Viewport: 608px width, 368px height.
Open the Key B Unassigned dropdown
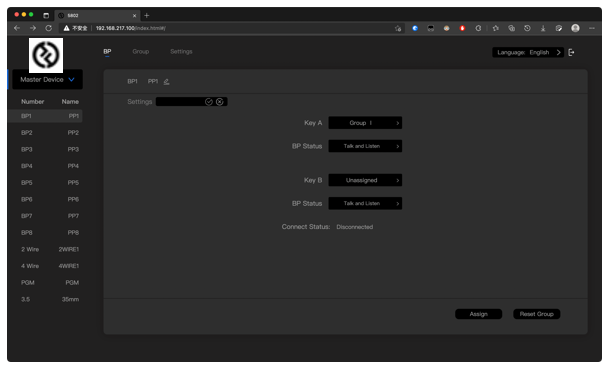365,180
